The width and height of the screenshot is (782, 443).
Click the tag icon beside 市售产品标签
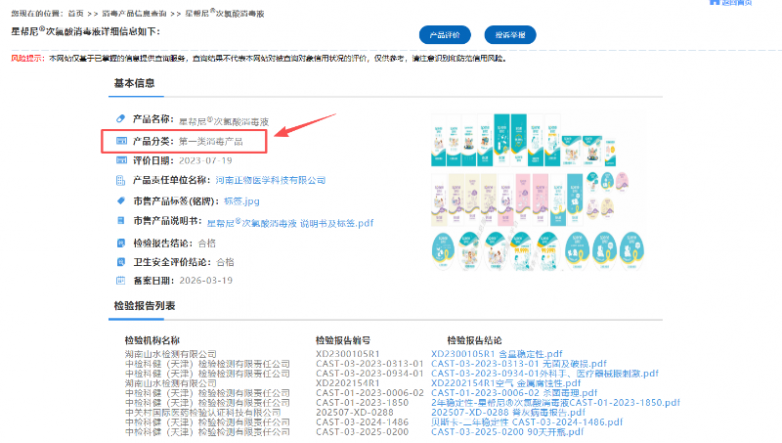coord(120,201)
